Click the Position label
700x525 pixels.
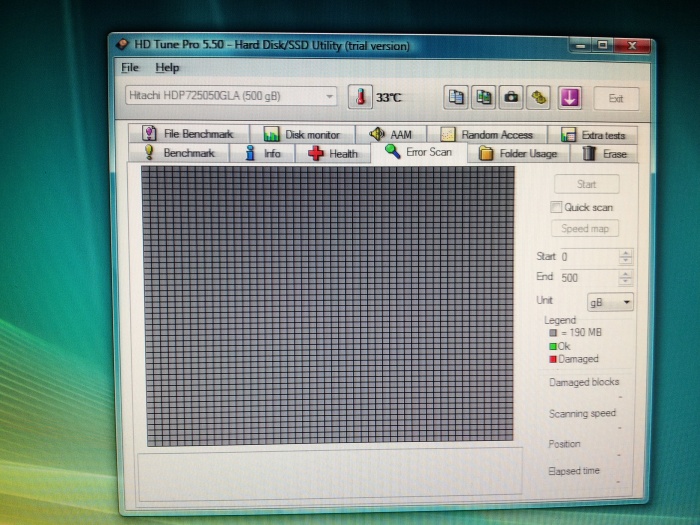pos(564,444)
